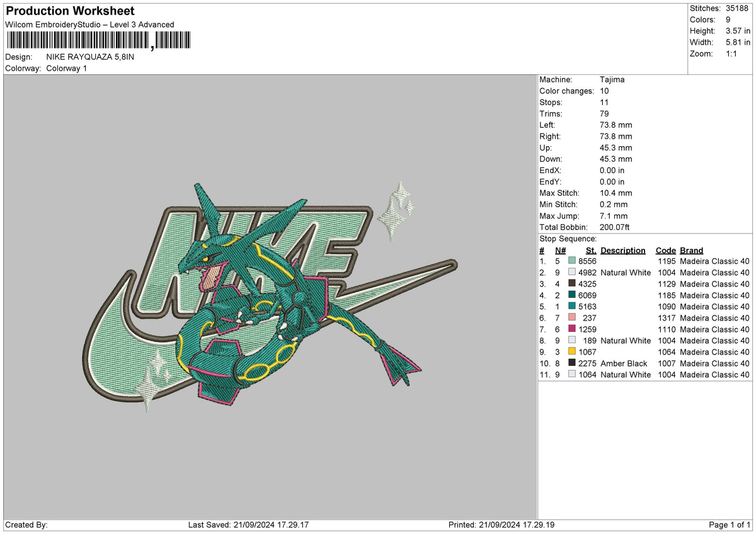Click the Left value '73.8 mm'
The image size is (756, 534).
(616, 125)
